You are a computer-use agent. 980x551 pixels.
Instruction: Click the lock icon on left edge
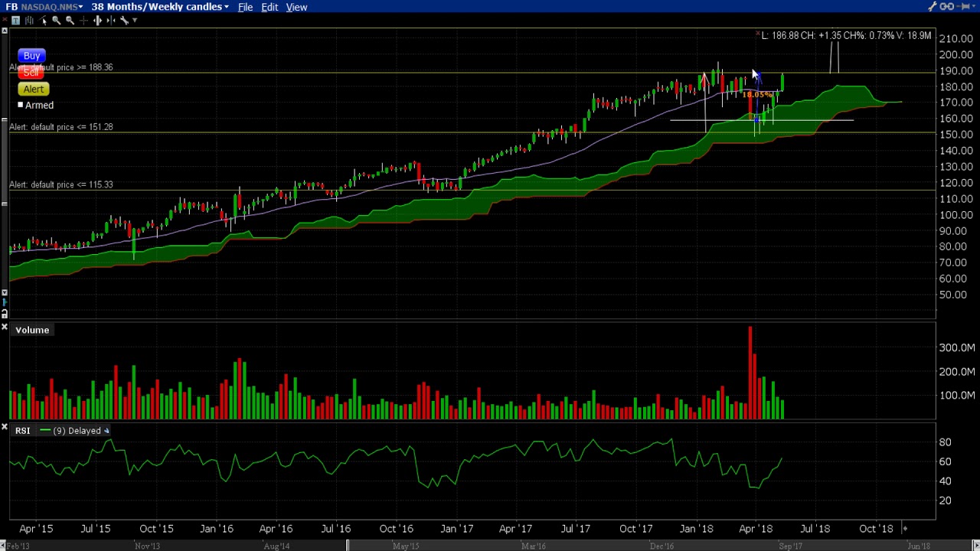[x=5, y=314]
